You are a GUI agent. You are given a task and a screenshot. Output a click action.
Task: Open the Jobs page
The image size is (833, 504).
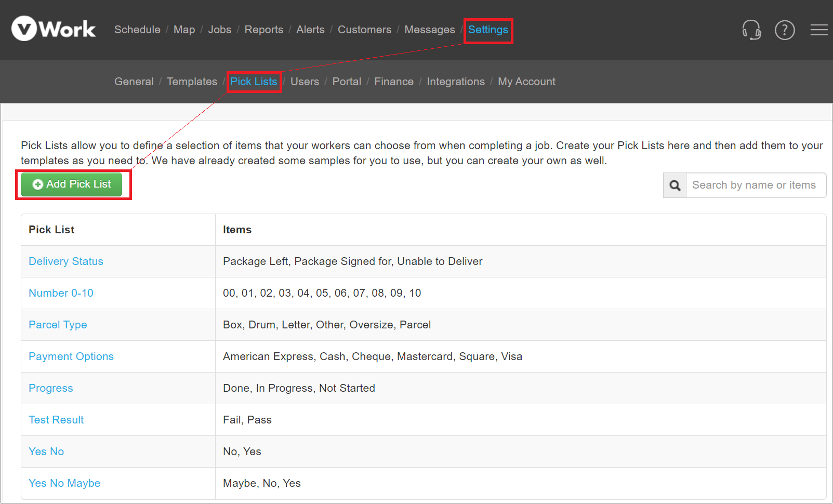(219, 30)
